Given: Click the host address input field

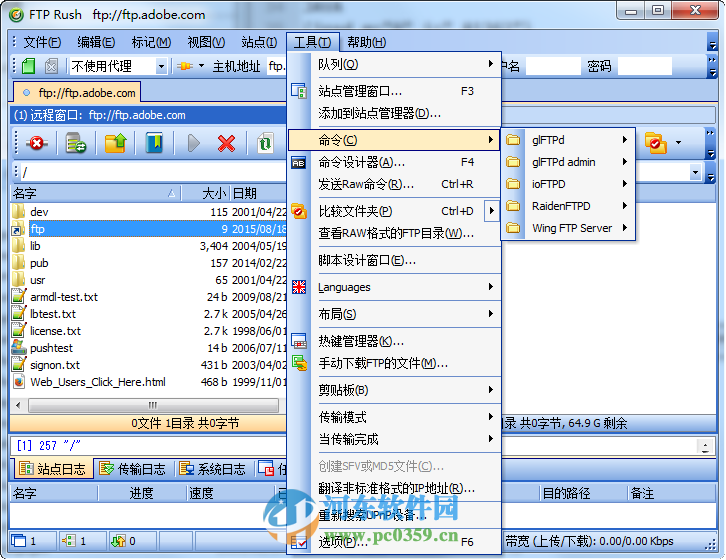Looking at the screenshot, I should (x=276, y=66).
